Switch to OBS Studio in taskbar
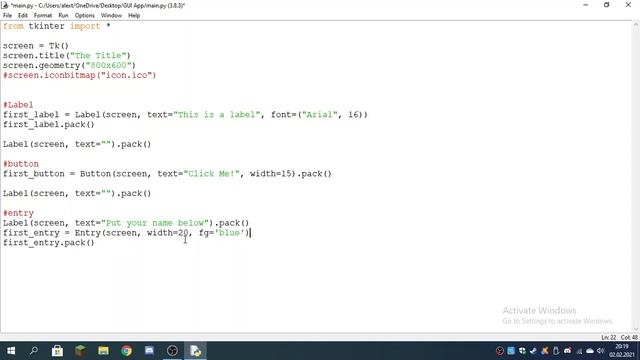 (x=172, y=351)
